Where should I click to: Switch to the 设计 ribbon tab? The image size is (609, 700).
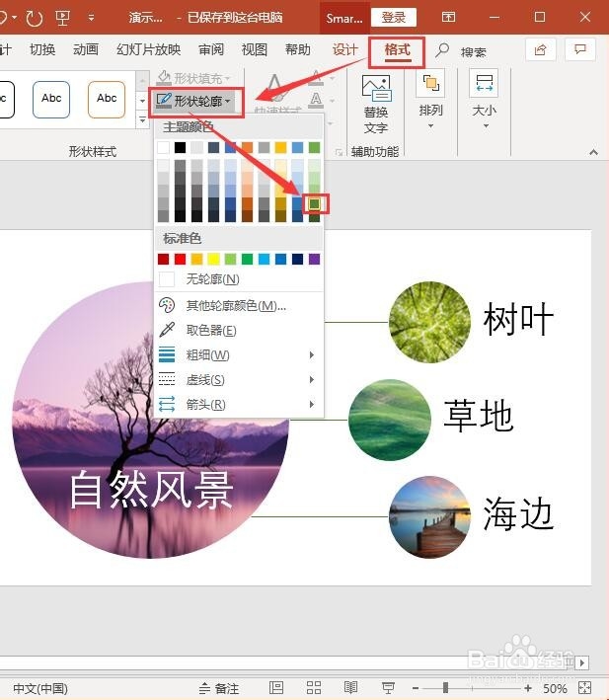(344, 50)
